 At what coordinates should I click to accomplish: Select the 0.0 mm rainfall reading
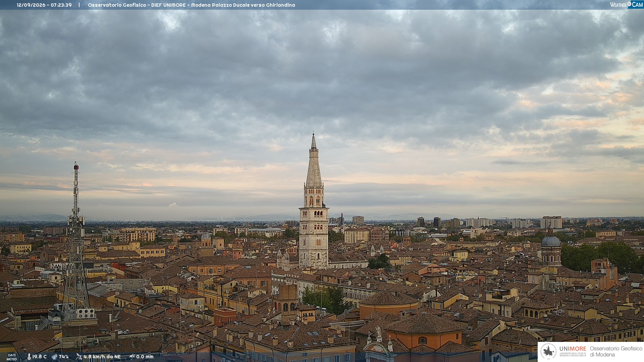[x=145, y=357]
